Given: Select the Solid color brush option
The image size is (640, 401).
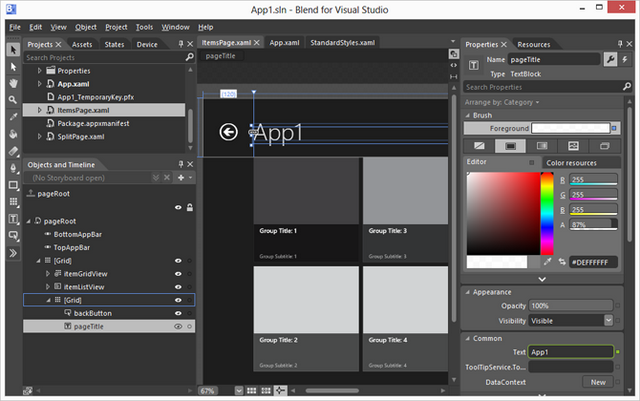Looking at the screenshot, I should pyautogui.click(x=510, y=146).
